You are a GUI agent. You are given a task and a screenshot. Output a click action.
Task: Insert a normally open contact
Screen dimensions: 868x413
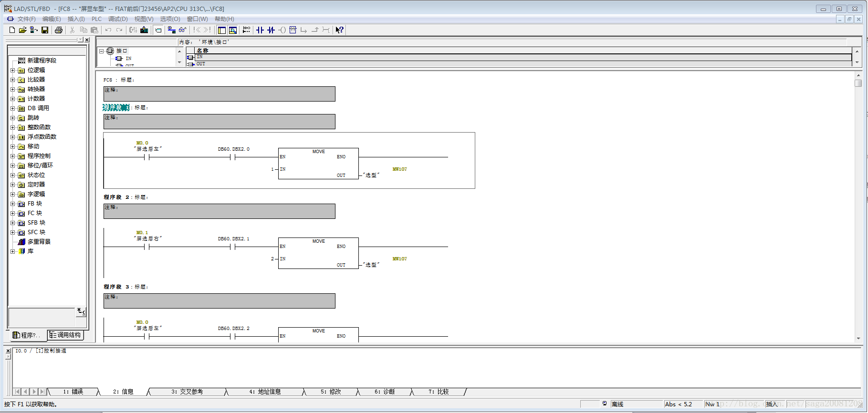coord(260,30)
